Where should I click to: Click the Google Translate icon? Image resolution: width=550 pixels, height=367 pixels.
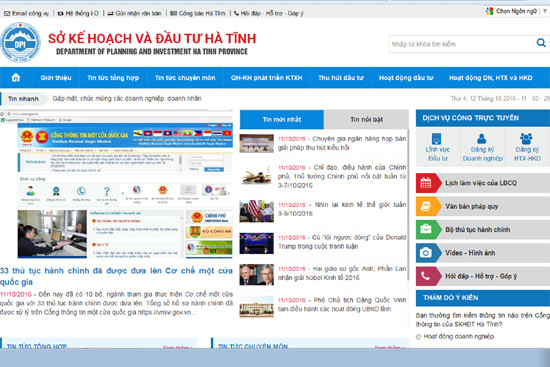click(489, 11)
